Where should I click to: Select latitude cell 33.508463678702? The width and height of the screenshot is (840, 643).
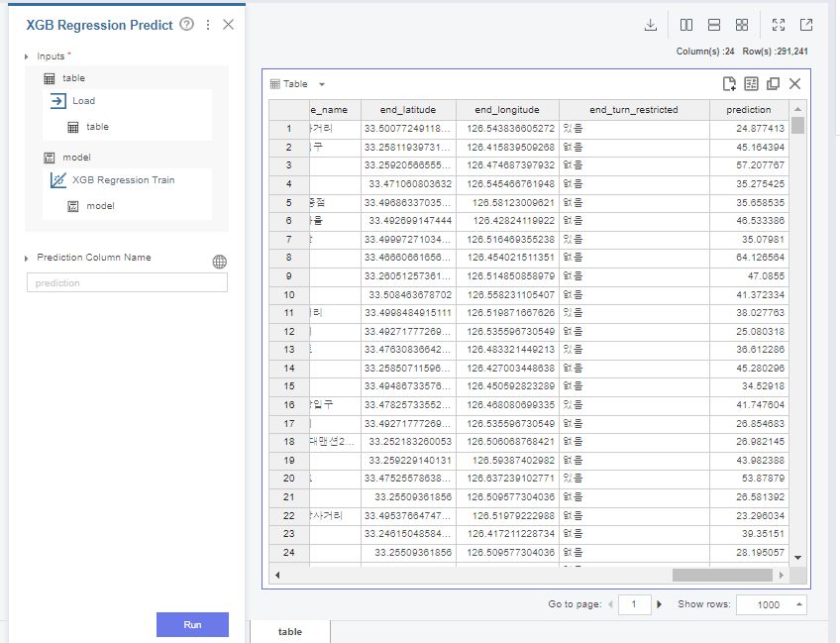click(408, 294)
